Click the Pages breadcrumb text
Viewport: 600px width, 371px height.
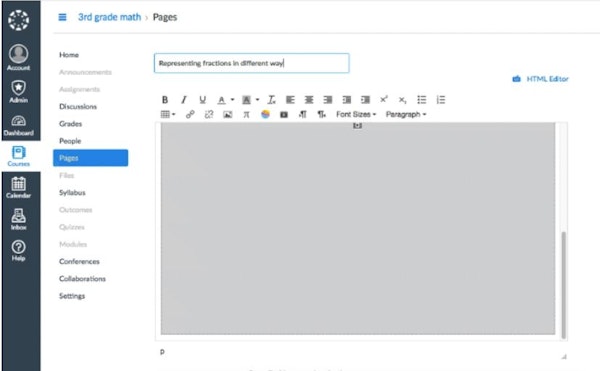click(x=165, y=17)
